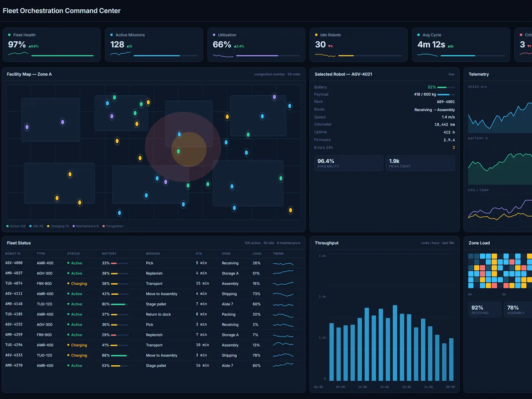Sort table by ETA column header
This screenshot has height=399, width=532.
click(x=199, y=254)
